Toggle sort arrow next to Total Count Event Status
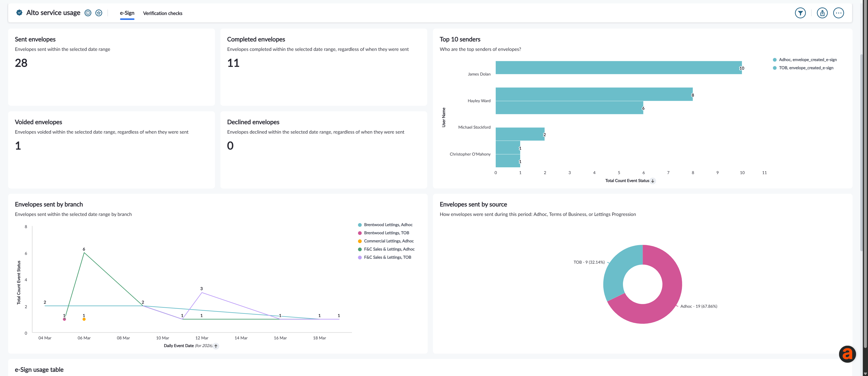Viewport: 868px width, 376px height. pyautogui.click(x=653, y=181)
